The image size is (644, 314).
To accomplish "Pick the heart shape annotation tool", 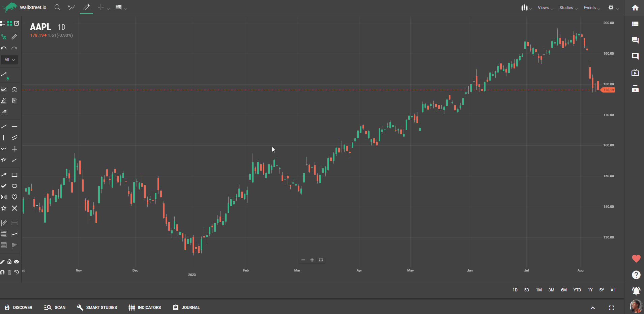I will tap(14, 197).
